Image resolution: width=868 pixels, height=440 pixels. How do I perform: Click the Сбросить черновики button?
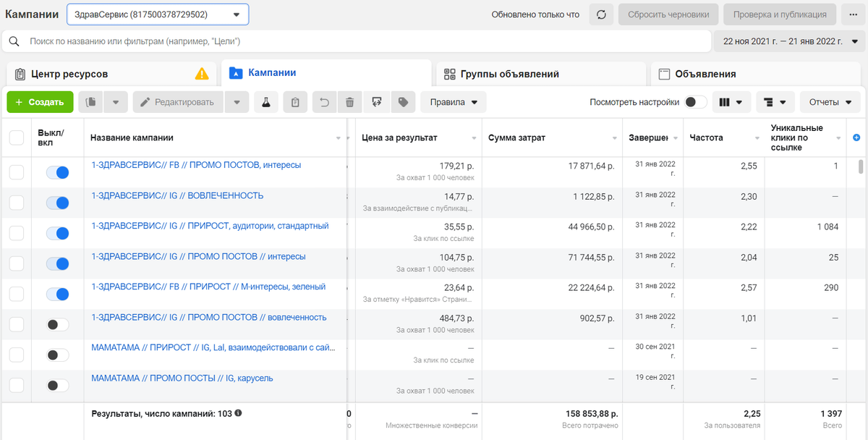[x=668, y=14]
